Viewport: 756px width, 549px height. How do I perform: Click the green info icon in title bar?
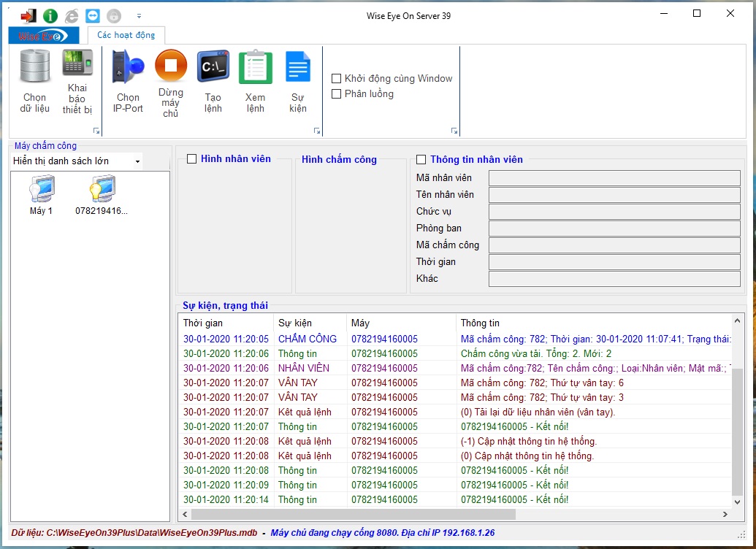(x=50, y=15)
